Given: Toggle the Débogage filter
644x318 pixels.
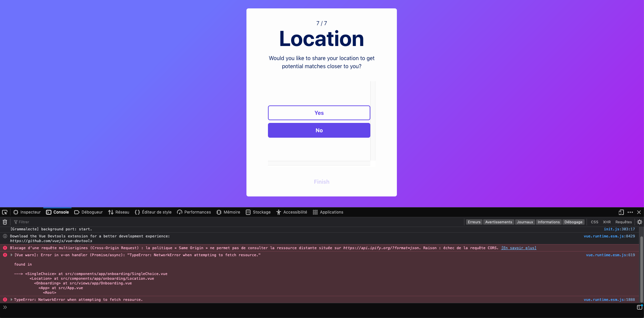Looking at the screenshot, I should (573, 222).
